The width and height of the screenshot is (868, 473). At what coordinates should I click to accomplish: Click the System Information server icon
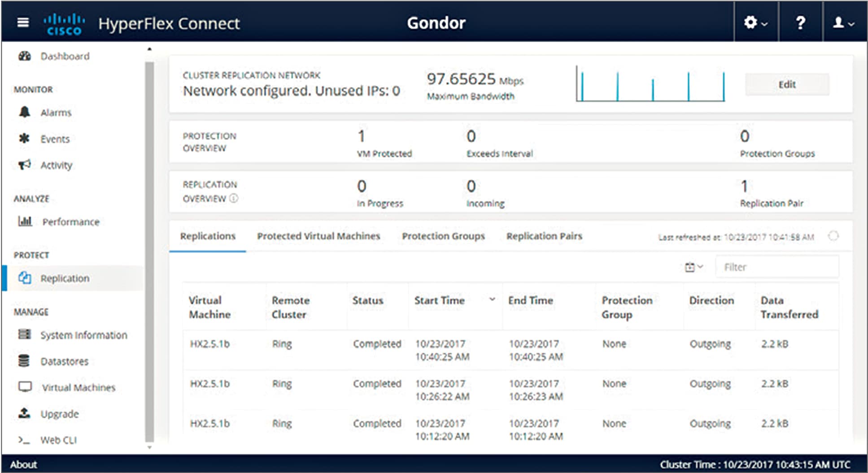coord(25,334)
